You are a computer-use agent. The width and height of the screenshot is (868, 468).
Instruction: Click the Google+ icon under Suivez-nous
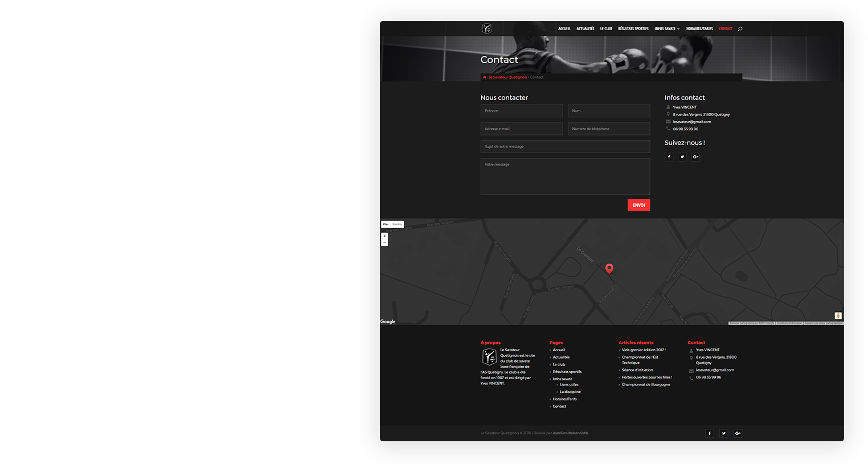click(695, 157)
